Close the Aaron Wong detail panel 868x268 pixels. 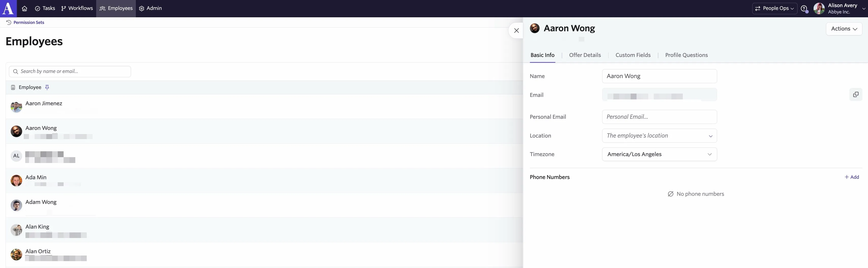tap(516, 31)
